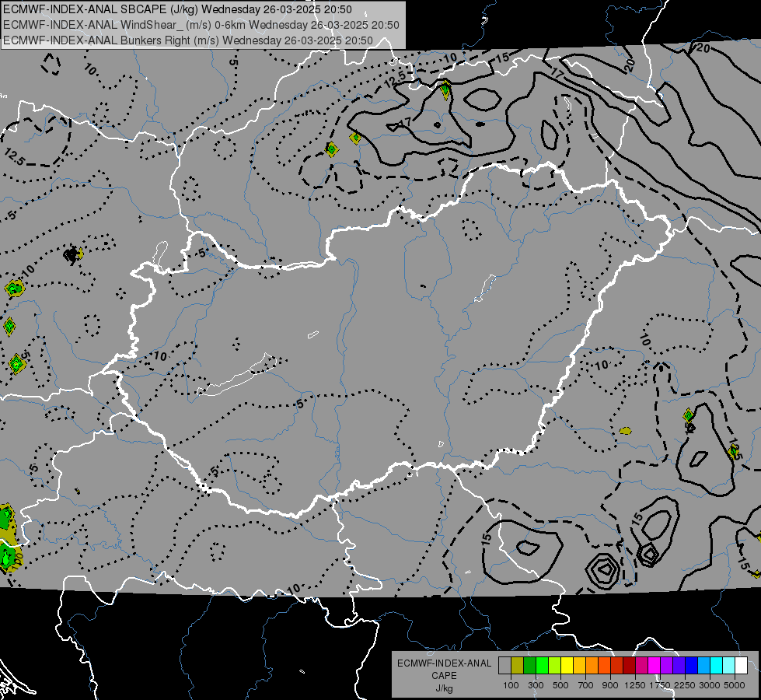Viewport: 761px width, 700px height.
Task: Click the legend value 900
Action: 610,685
